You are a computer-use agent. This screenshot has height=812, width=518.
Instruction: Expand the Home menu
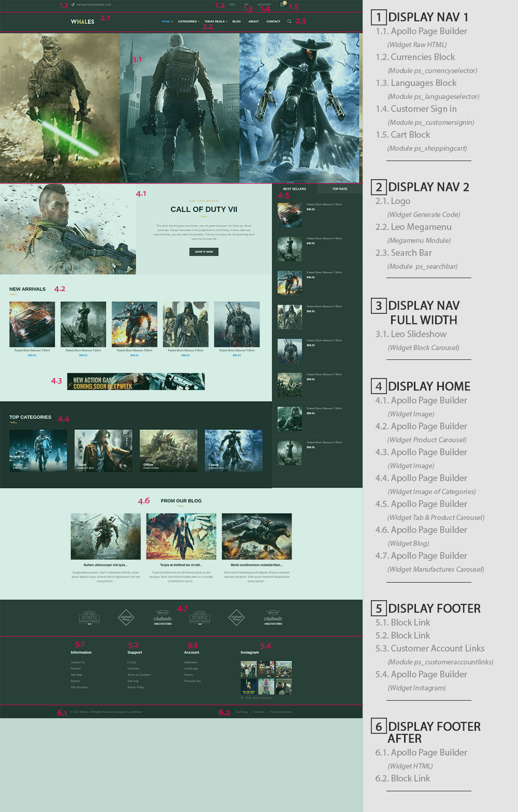coord(167,21)
